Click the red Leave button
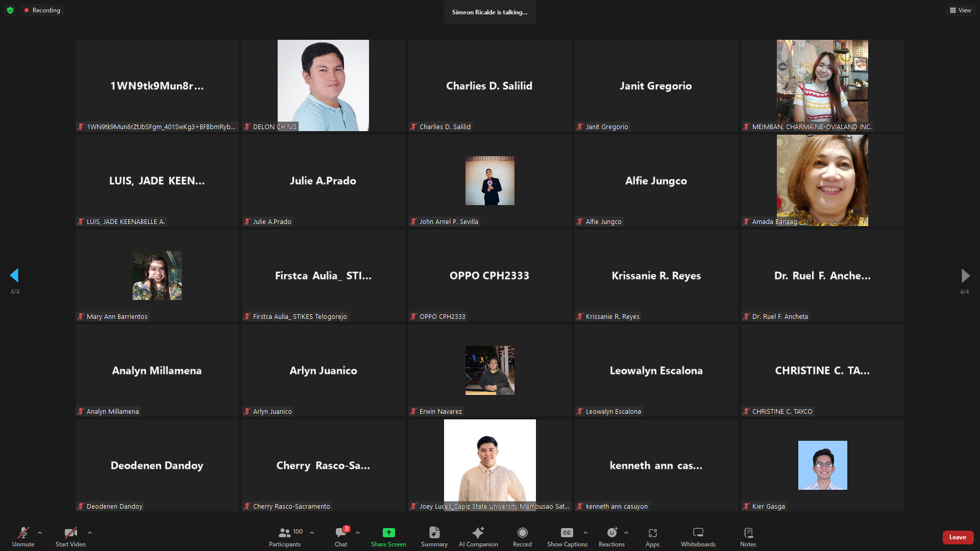Viewport: 980px width, 551px height. 958,537
